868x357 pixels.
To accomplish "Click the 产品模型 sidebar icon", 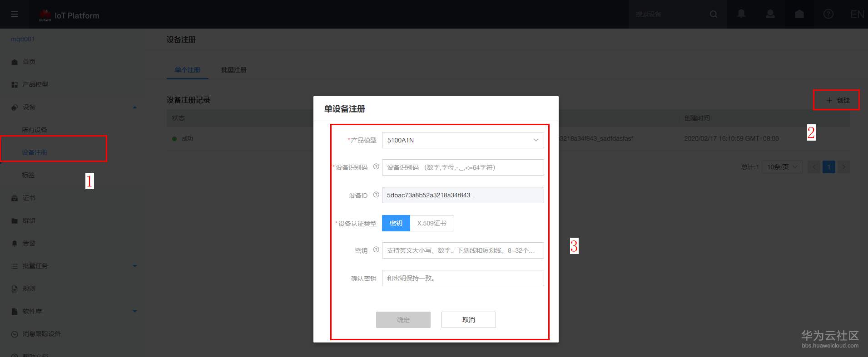I will click(x=15, y=85).
